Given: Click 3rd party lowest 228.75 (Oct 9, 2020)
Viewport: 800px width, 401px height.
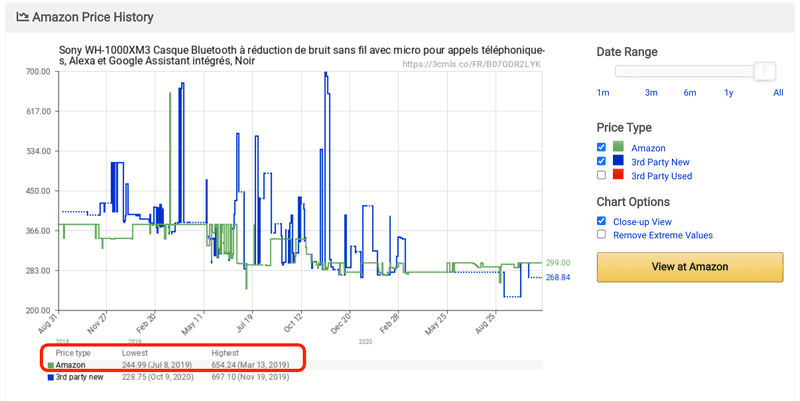Looking at the screenshot, I should [x=158, y=378].
